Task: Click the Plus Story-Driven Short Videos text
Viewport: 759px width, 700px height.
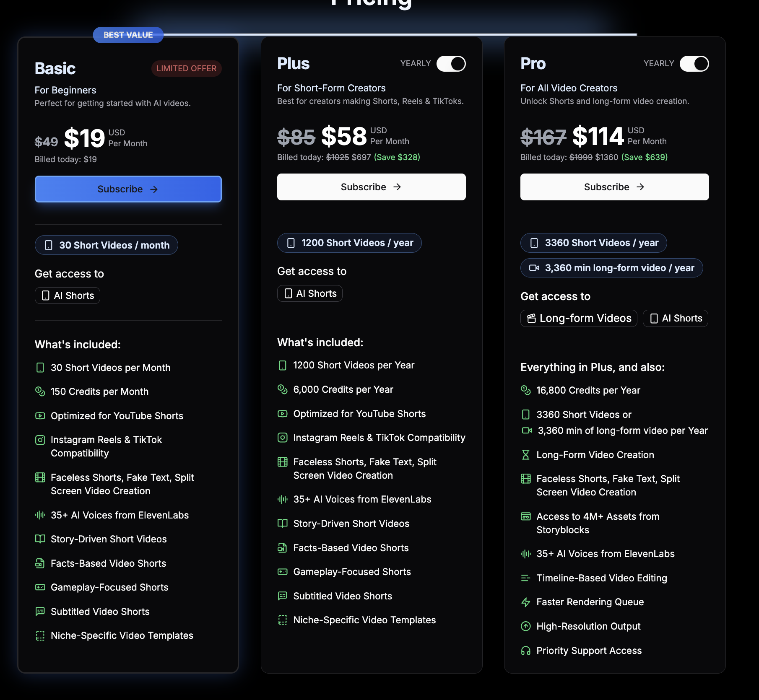Action: 351,524
